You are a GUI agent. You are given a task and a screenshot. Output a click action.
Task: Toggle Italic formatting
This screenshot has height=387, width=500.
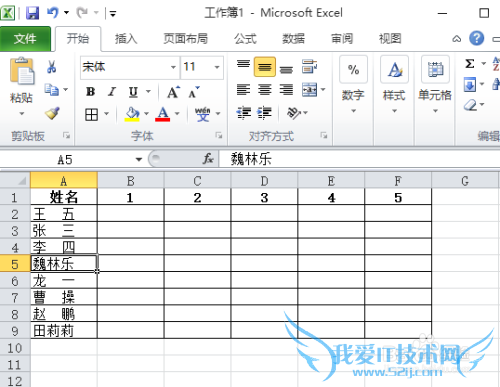pos(112,92)
